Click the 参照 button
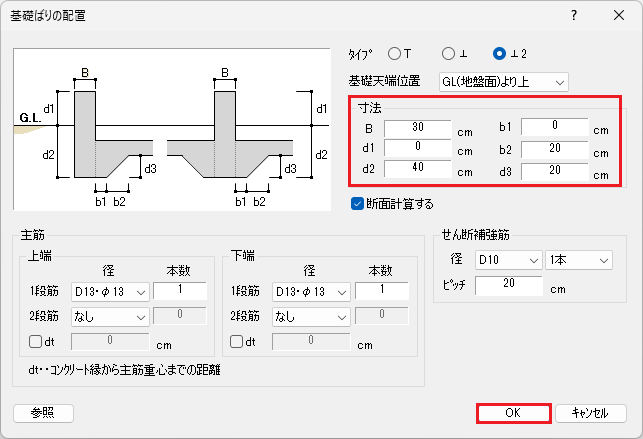Screen dimensions: 643x439 coord(43,413)
